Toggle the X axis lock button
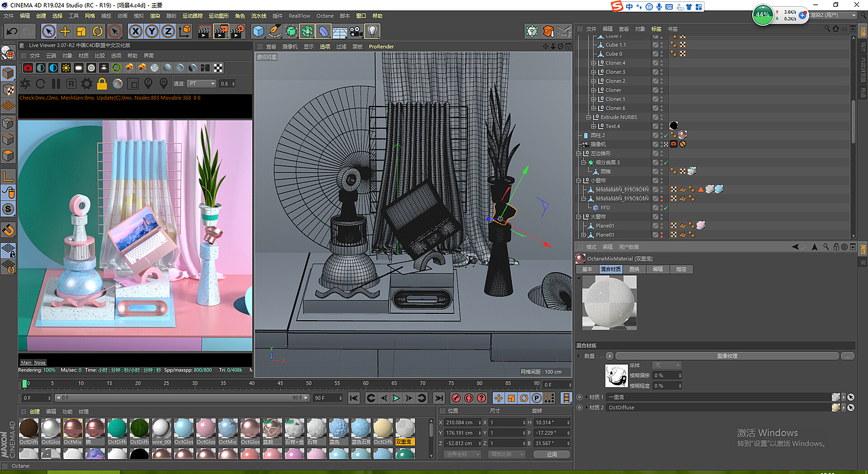The height and width of the screenshot is (474, 868). point(136,31)
